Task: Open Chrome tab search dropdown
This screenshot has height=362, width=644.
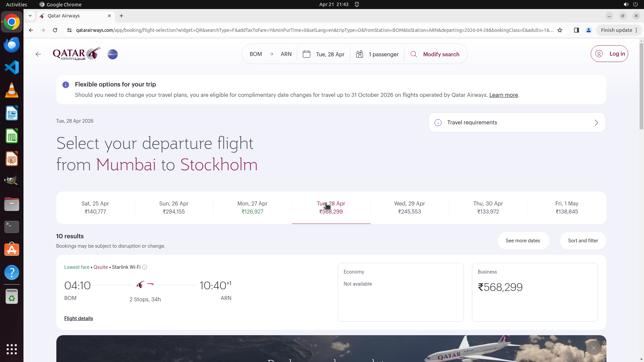Action: point(30,16)
